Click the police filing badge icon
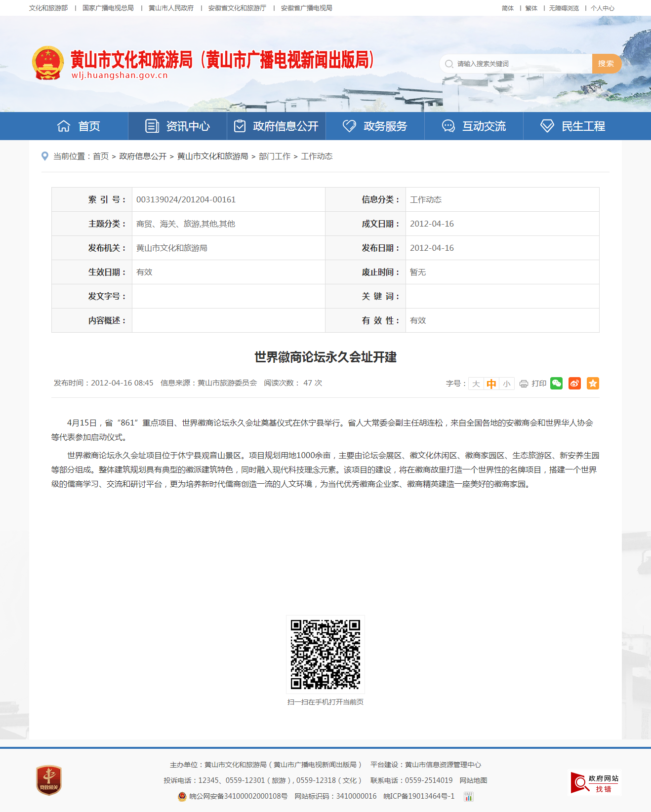The width and height of the screenshot is (651, 812). coord(182,796)
